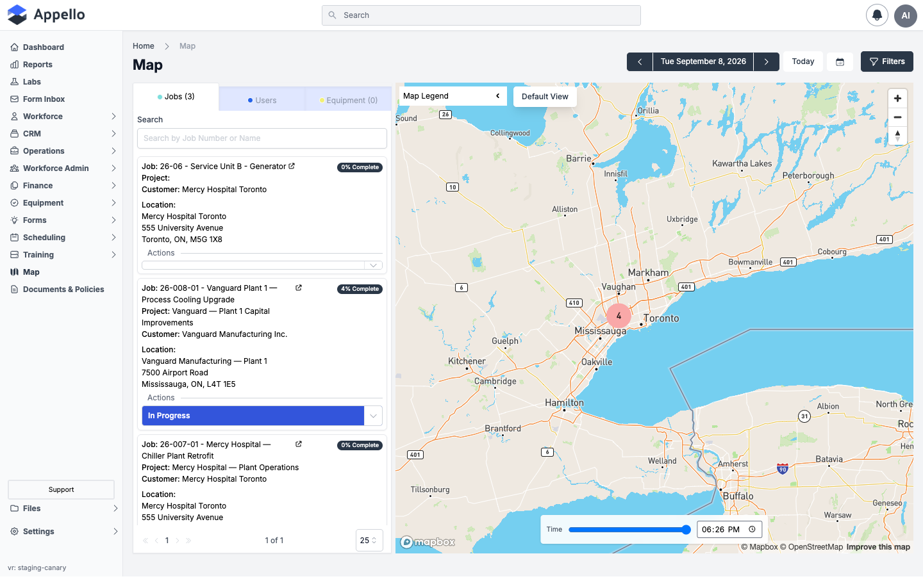The width and height of the screenshot is (923, 588).
Task: Click the Mapbox logo
Action: click(428, 542)
